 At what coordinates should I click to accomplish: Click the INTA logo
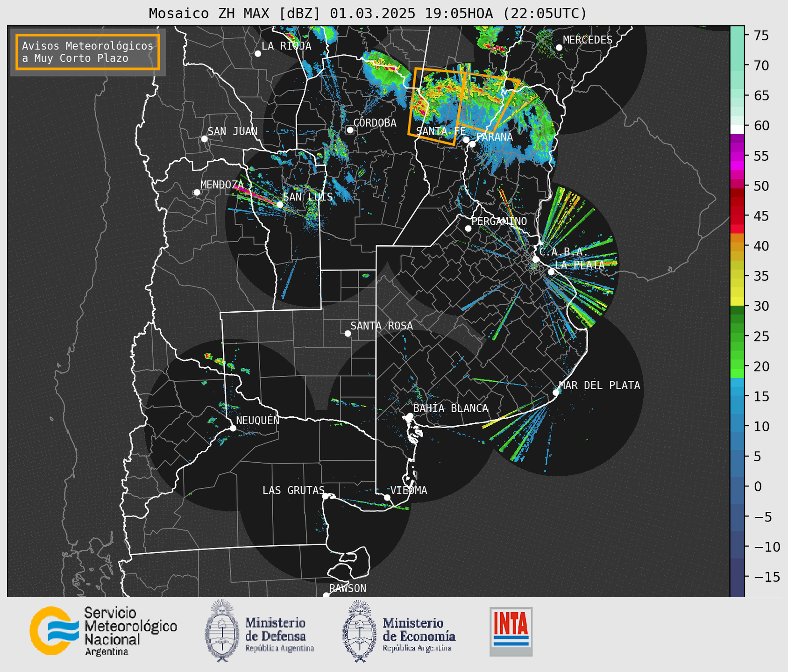[511, 632]
